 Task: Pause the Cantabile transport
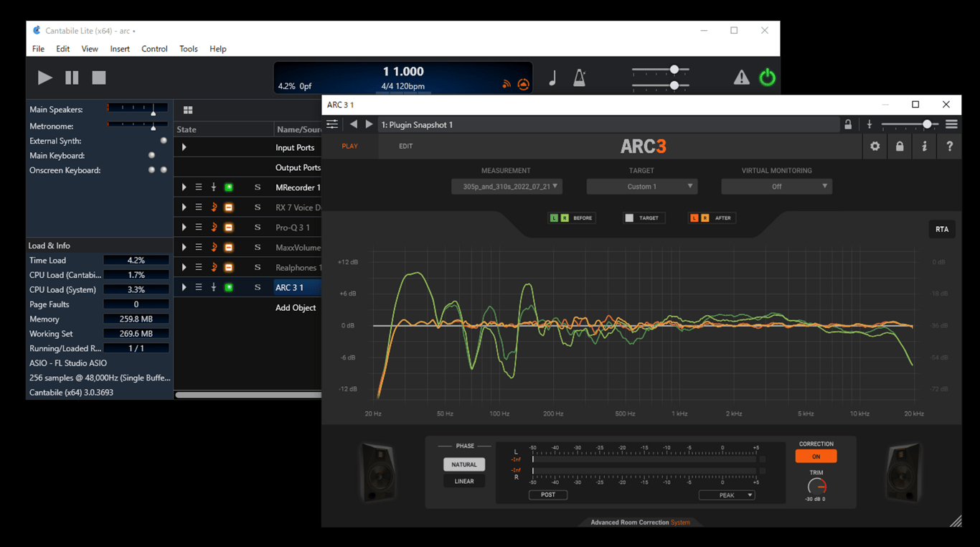click(x=72, y=78)
